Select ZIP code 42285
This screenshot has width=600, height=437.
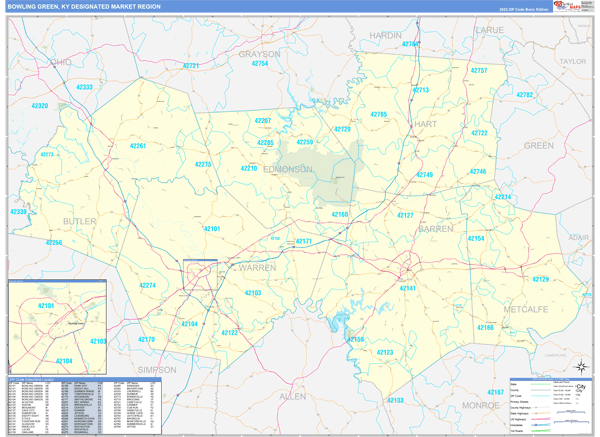point(265,143)
